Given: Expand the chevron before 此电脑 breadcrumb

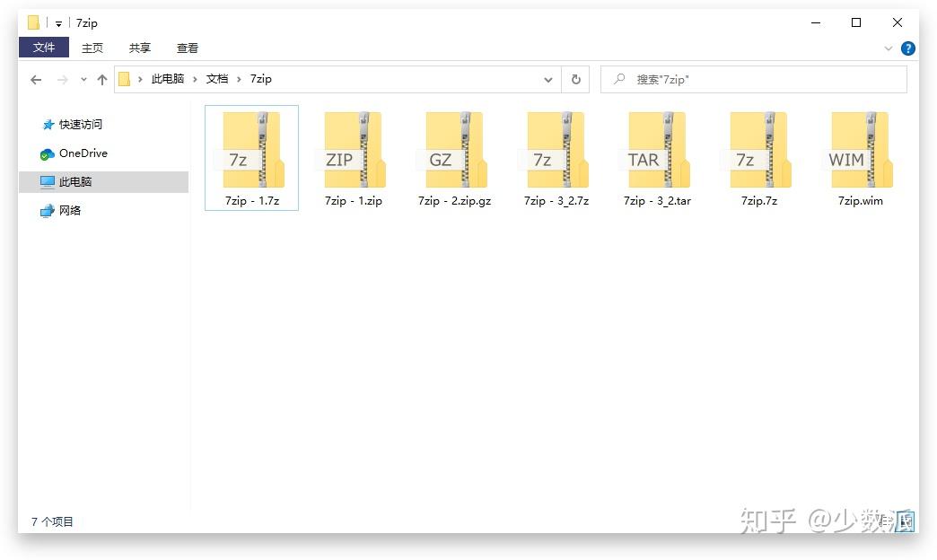Looking at the screenshot, I should click(140, 80).
